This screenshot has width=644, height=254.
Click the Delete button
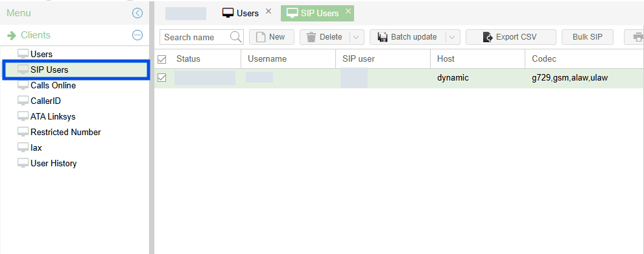click(x=326, y=37)
